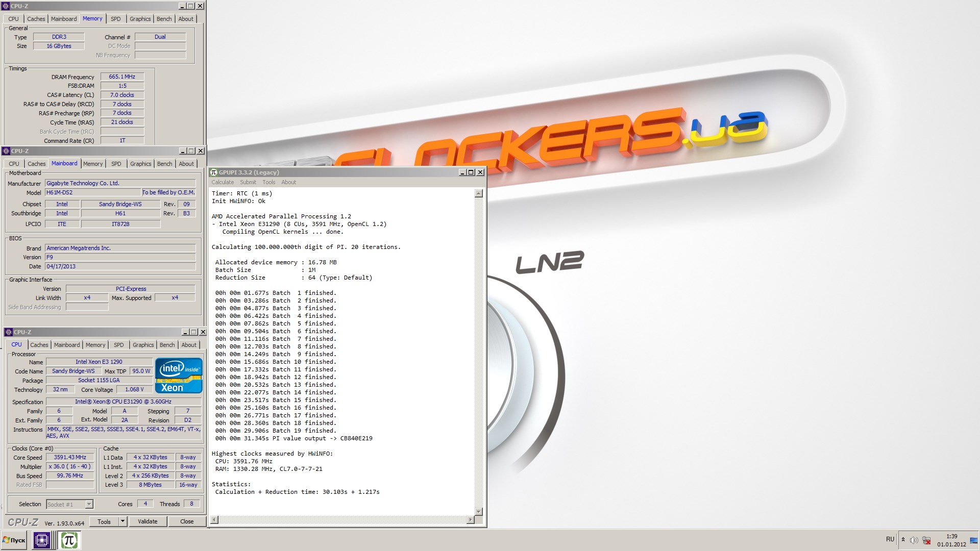The height and width of the screenshot is (551, 980).
Task: Click the Tools button in CPU-Z
Action: click(x=104, y=521)
